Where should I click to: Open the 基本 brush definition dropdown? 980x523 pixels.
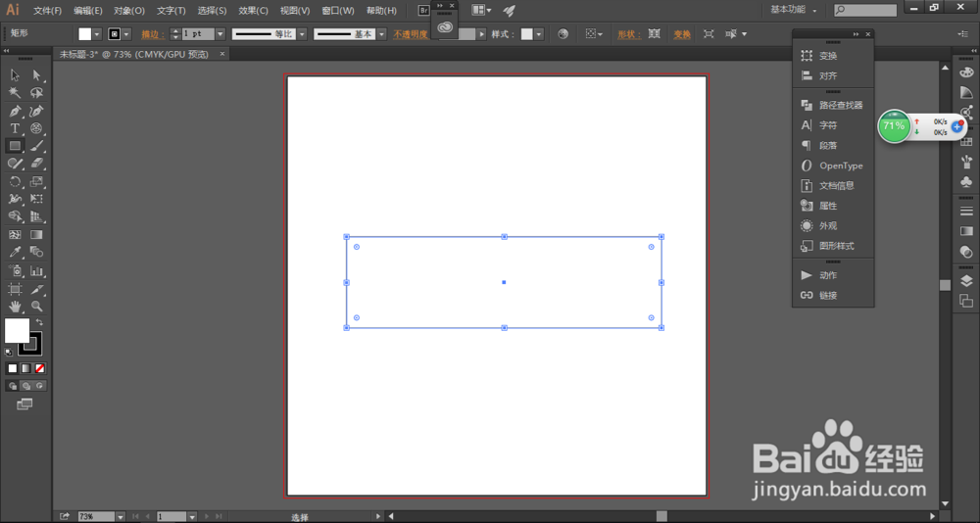(x=381, y=34)
